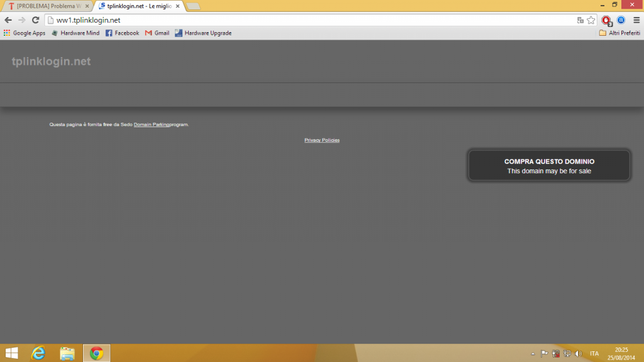Click the blue round extension icon
Viewport: 644px width, 362px height.
pos(621,20)
